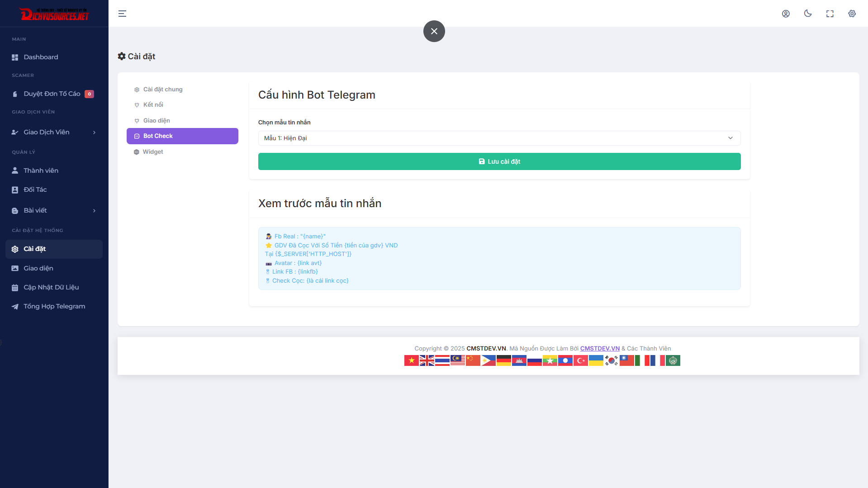Screen dimensions: 868x488
Task: Enter fullscreen mode
Action: coord(830,14)
